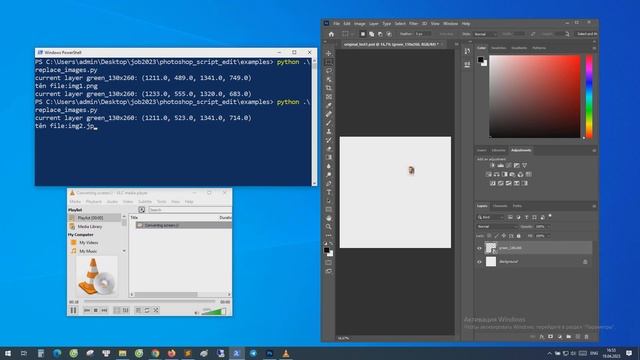Open the marquee Style dropdown
Image resolution: width=640 pixels, height=360 pixels.
tap(486, 34)
